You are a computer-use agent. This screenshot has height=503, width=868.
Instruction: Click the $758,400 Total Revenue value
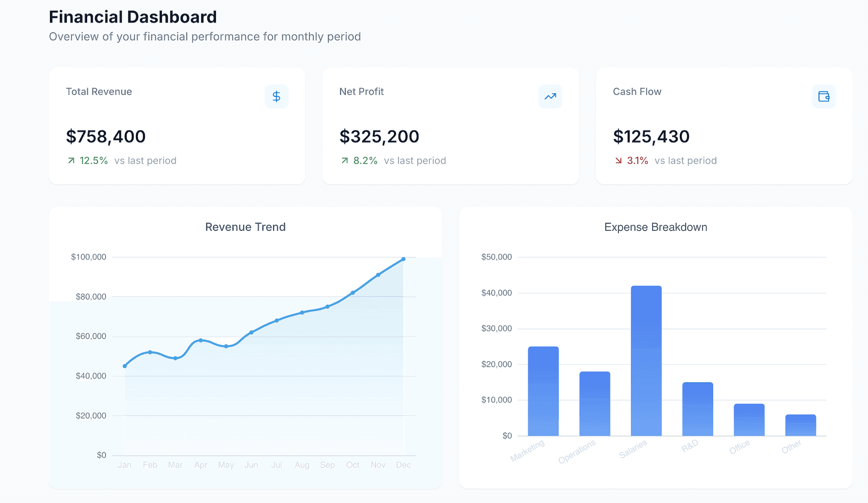click(106, 137)
